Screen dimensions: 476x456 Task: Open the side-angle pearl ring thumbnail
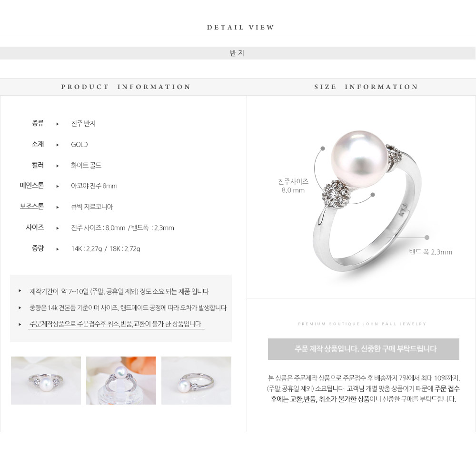tap(196, 380)
